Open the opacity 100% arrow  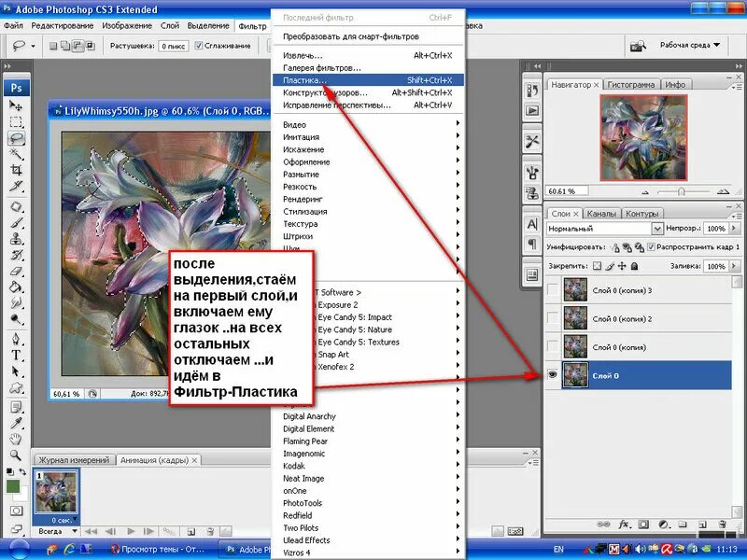click(734, 229)
